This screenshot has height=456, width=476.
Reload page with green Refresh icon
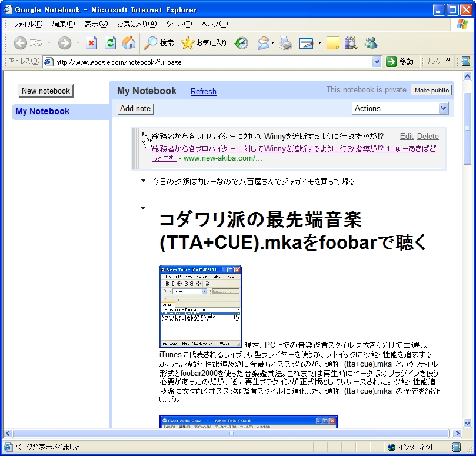(x=110, y=43)
